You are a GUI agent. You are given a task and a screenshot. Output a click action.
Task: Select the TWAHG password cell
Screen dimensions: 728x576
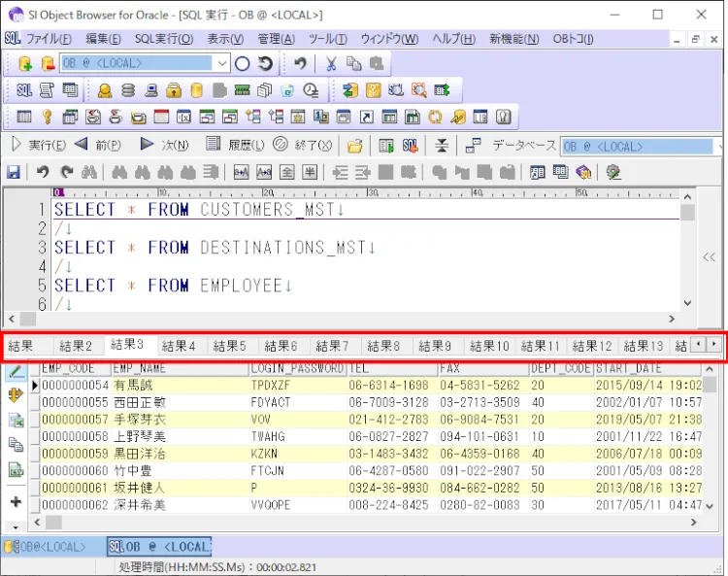click(298, 437)
